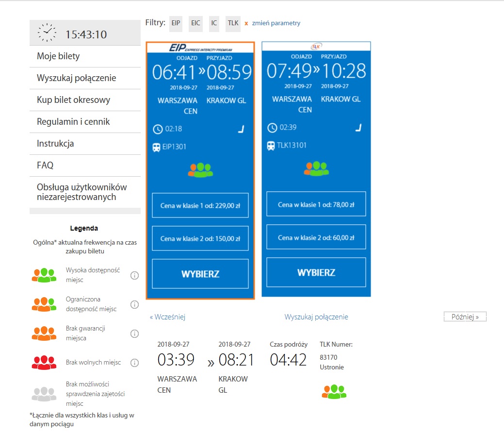
Task: Choose the TLK13101 train with WYBIERZ
Action: (316, 272)
